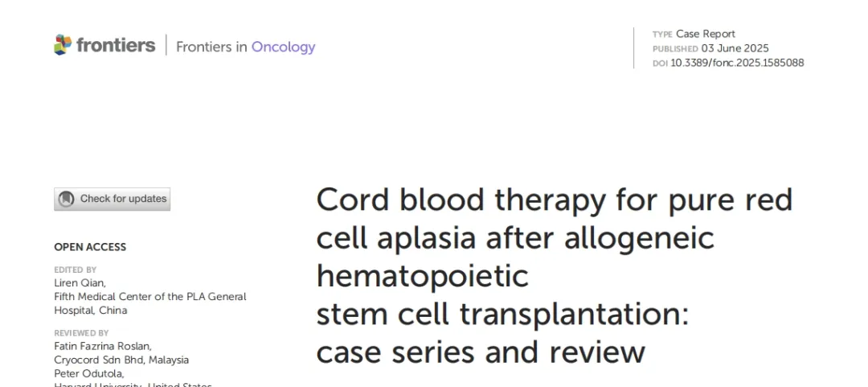Click the bookmark icon in Check for updates
This screenshot has width=868, height=387.
(x=67, y=199)
